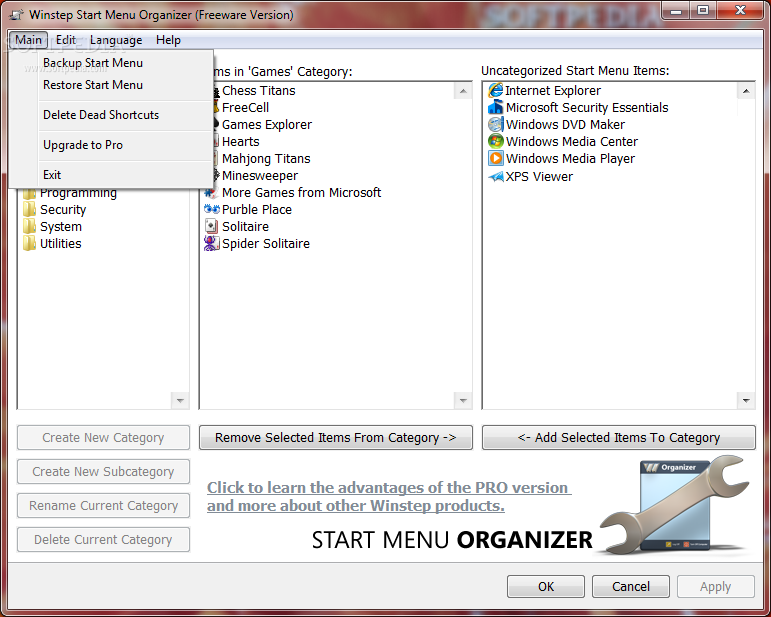Click scroll down arrow in Uncategorized list

[x=746, y=400]
